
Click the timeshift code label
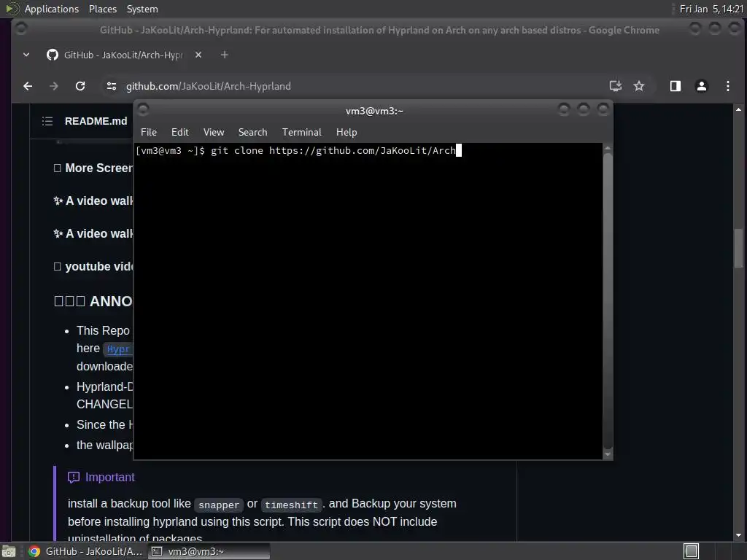coord(292,505)
